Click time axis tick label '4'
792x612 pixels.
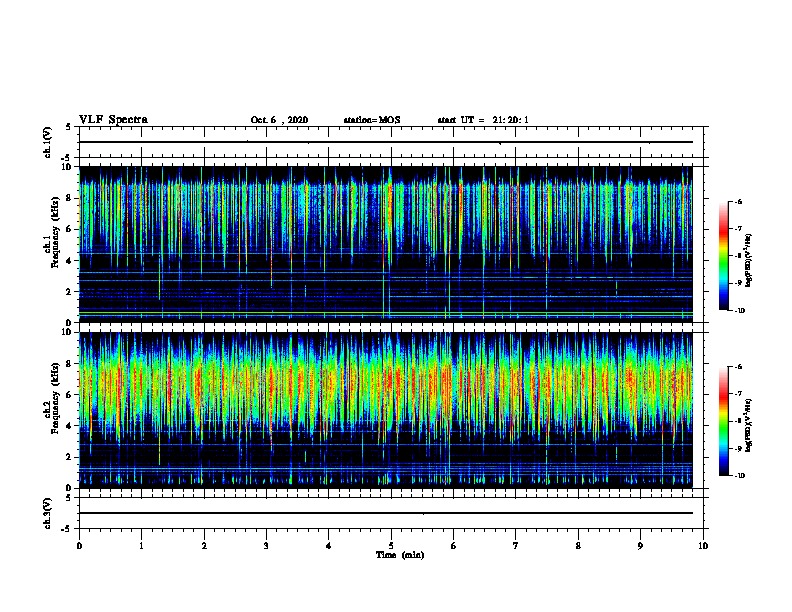[x=329, y=545]
